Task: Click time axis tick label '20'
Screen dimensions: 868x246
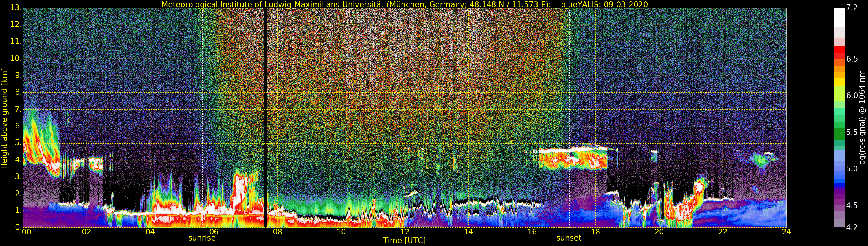Action: point(659,232)
